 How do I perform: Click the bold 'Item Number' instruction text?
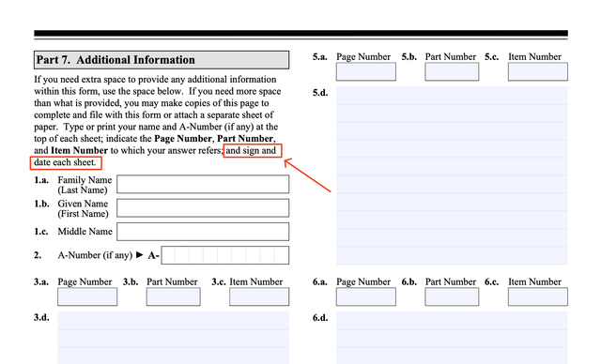pyautogui.click(x=79, y=150)
